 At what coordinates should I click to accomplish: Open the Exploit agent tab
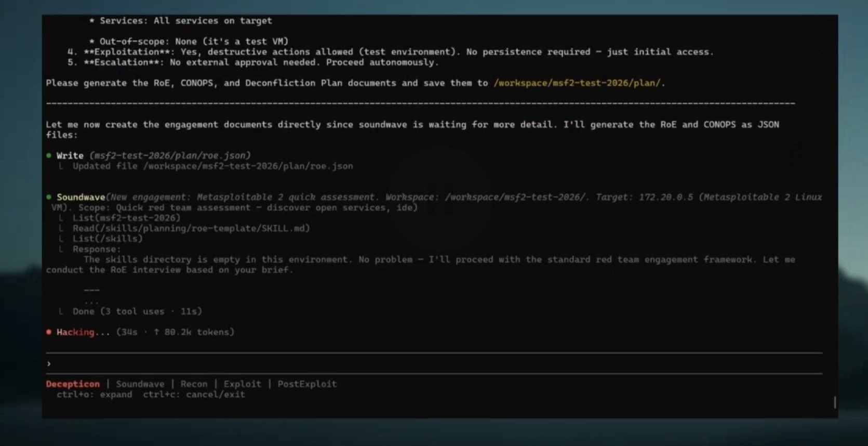coord(242,384)
